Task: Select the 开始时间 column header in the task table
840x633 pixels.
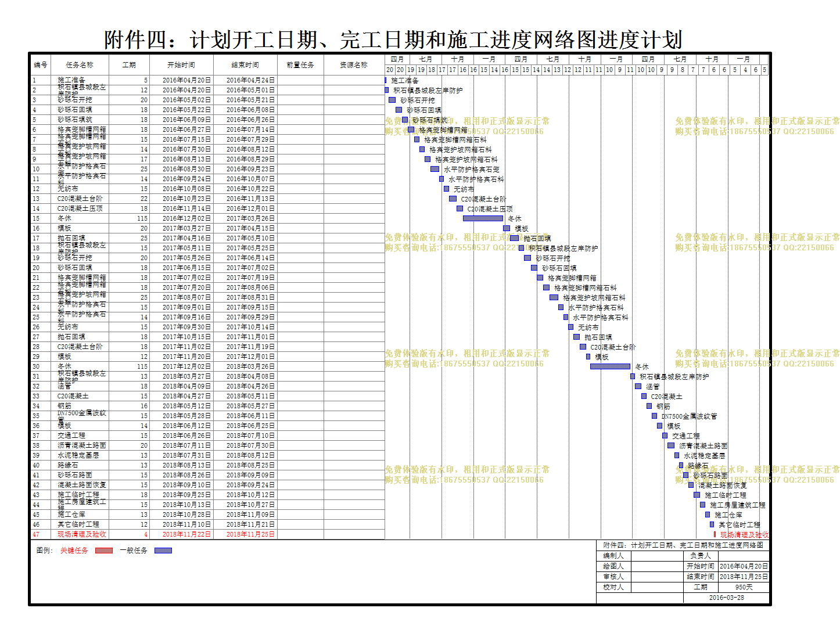Action: tap(181, 65)
